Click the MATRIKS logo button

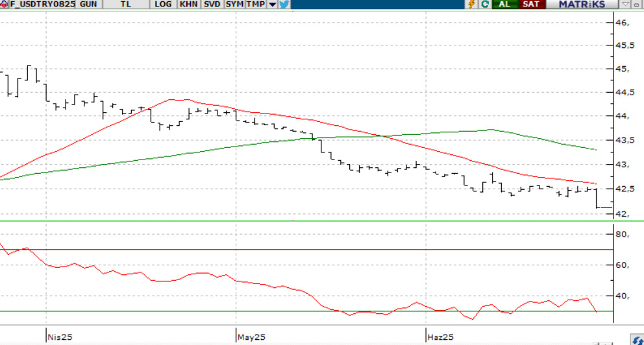tap(582, 5)
